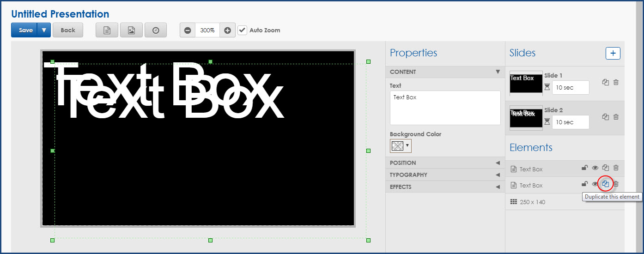
Task: Toggle lock on the bottom Text Box element
Action: coord(584,184)
